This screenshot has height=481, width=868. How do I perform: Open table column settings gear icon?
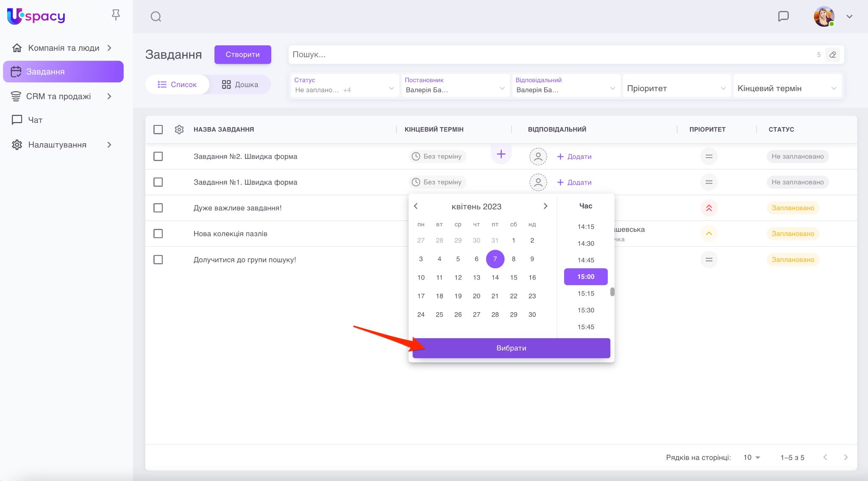(179, 129)
